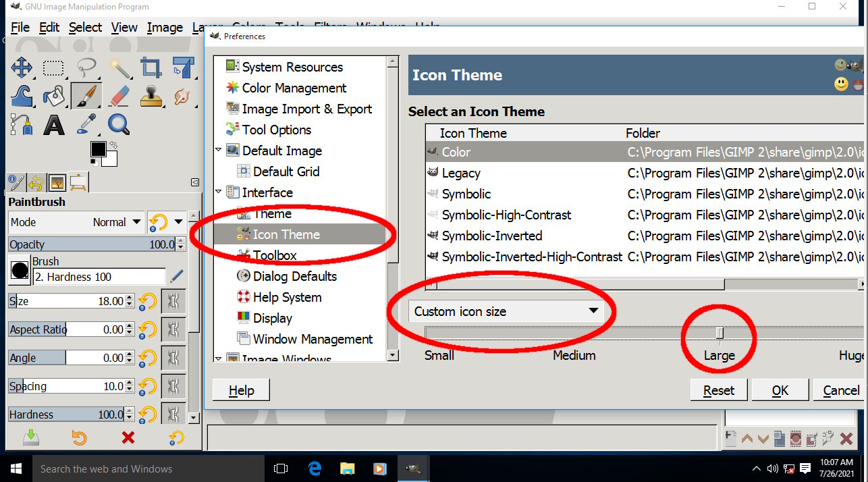
Task: Open the Select menu
Action: 85,28
